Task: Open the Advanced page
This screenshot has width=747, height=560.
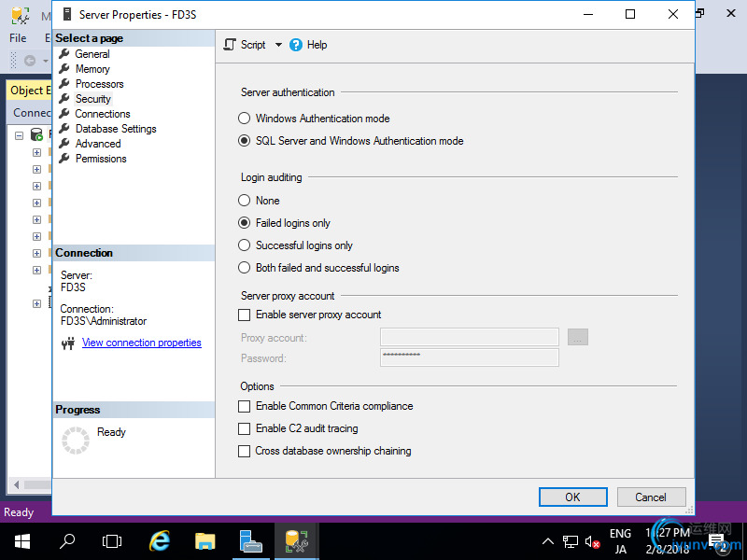Action: pos(98,144)
